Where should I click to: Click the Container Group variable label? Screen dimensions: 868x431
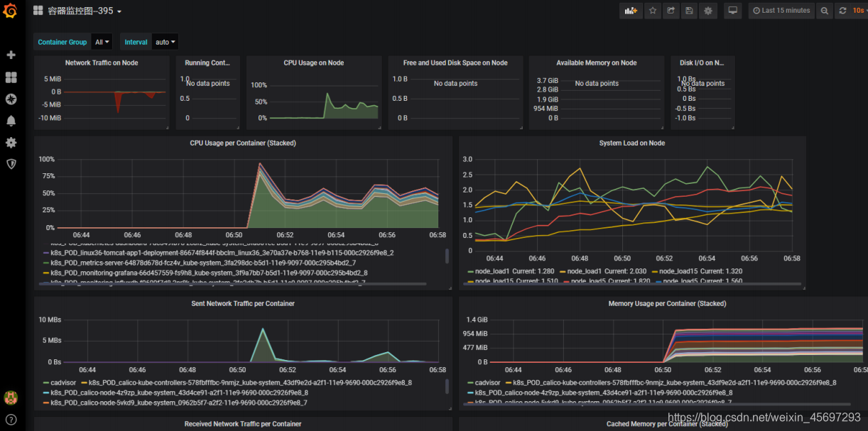pos(62,42)
